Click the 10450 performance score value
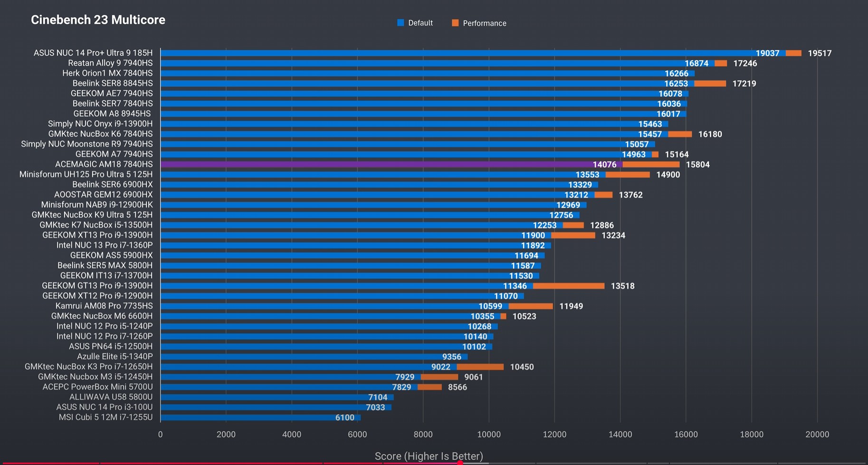 coord(522,367)
